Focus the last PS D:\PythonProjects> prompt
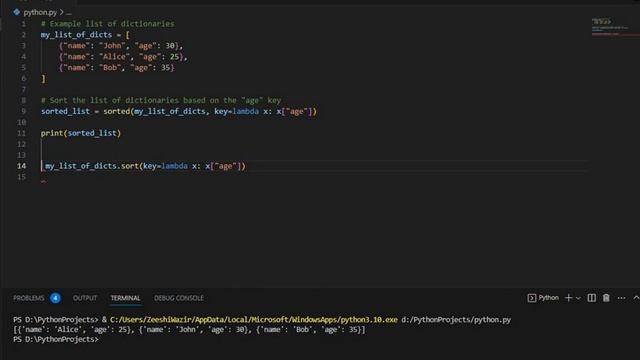 (56, 339)
